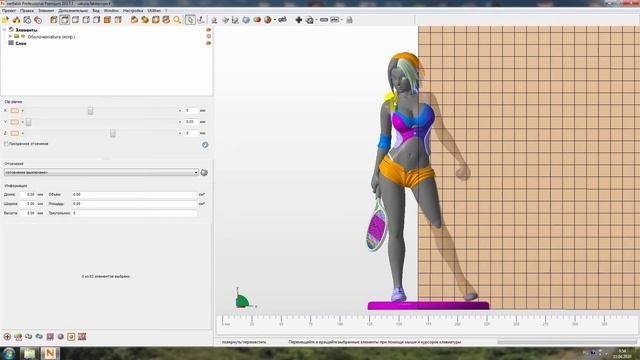640x360 pixels.
Task: Click the red cut-shape icon in toolbar
Action: [257, 20]
